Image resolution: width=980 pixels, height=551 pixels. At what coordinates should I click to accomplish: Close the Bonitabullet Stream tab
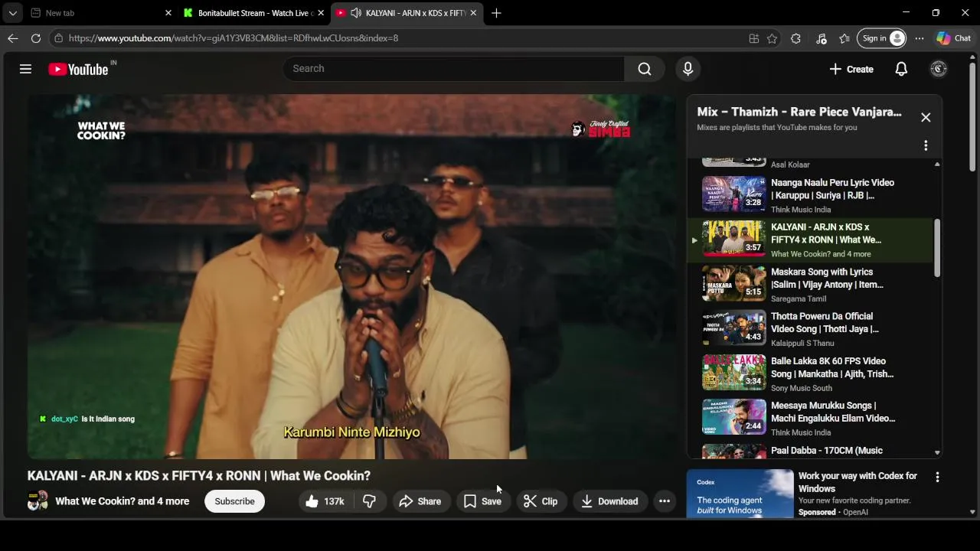[321, 13]
